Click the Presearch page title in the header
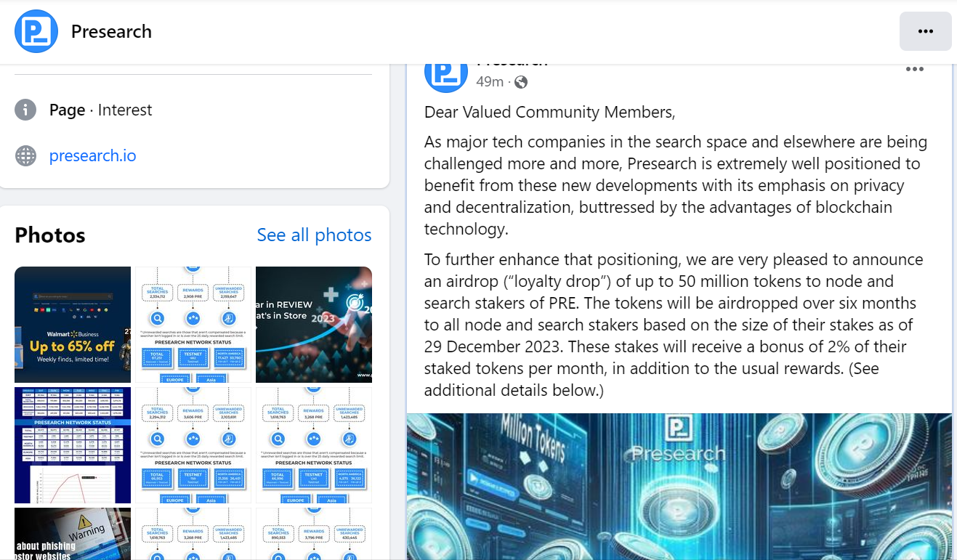Viewport: 957px width, 560px height. (111, 31)
